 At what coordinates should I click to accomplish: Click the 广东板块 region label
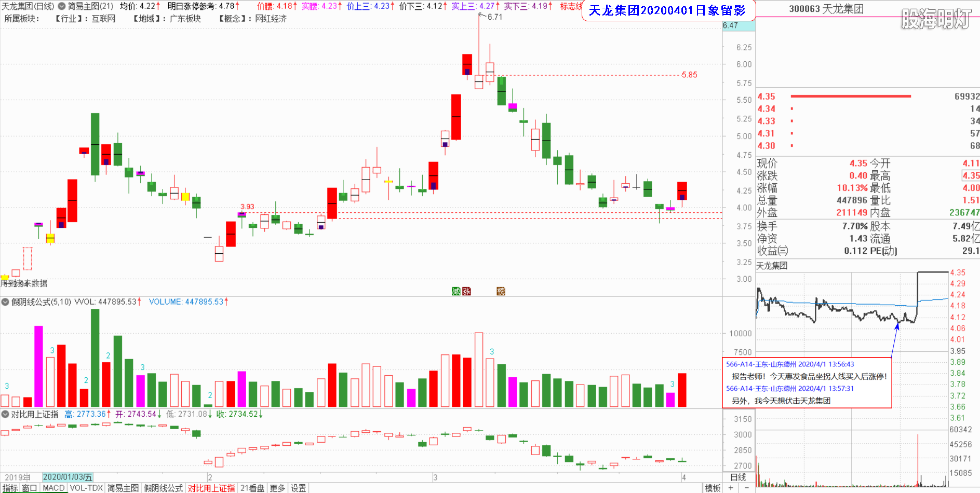(x=185, y=19)
